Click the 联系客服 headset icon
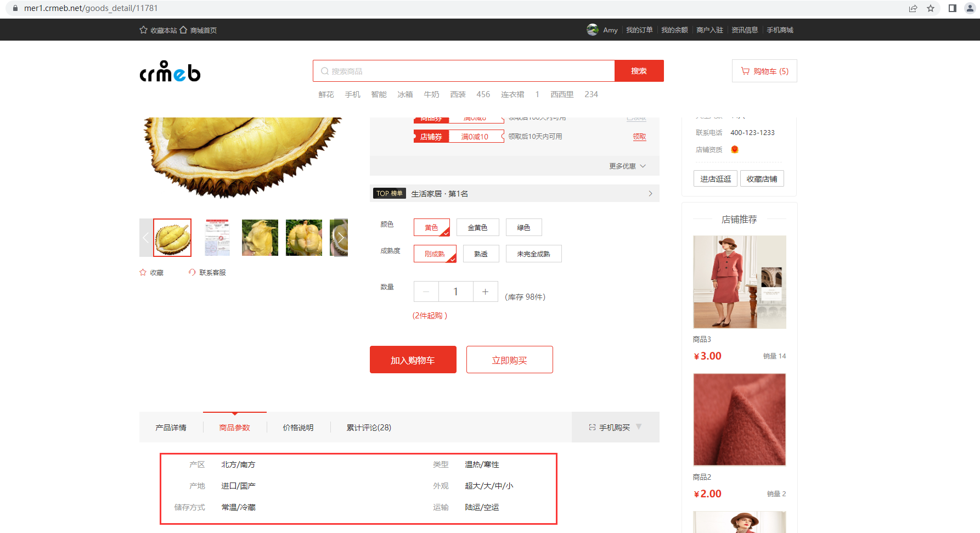980x533 pixels. coord(192,272)
